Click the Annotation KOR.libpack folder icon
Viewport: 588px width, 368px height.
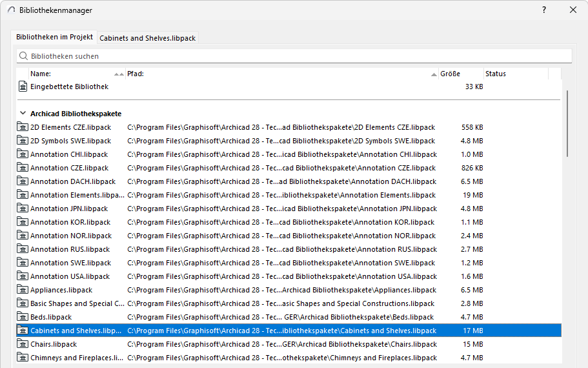pyautogui.click(x=23, y=222)
